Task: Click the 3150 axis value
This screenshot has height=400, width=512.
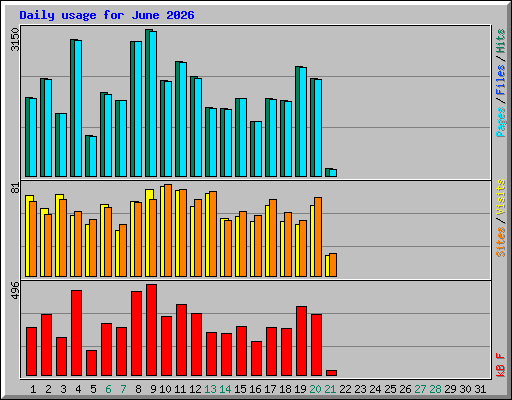Action: [15, 39]
